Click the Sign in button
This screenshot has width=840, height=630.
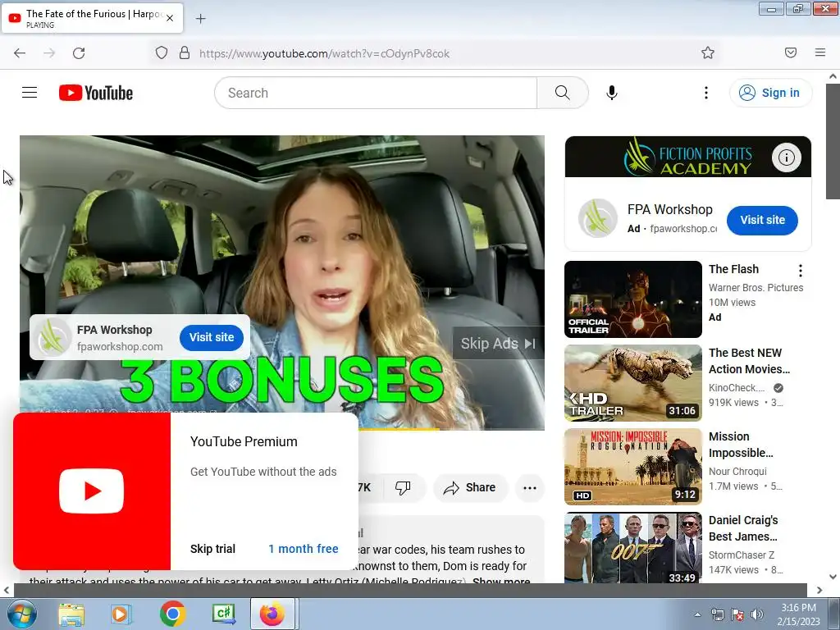pyautogui.click(x=770, y=93)
